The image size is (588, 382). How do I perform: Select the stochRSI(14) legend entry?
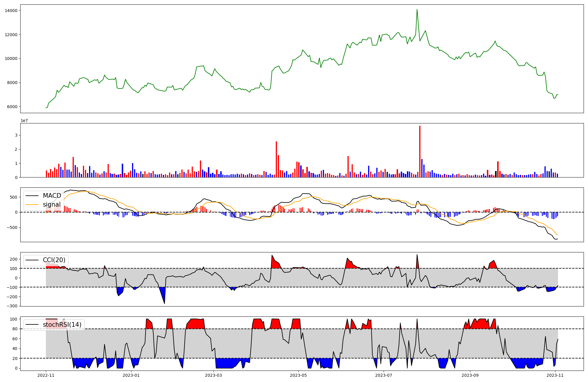62,325
